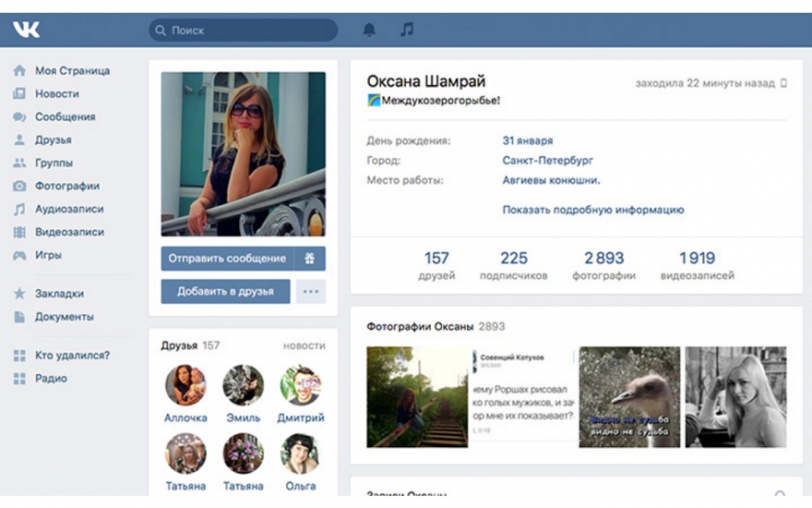The image size is (812, 508).
Task: Click the Добавить в друзья button
Action: tap(225, 292)
